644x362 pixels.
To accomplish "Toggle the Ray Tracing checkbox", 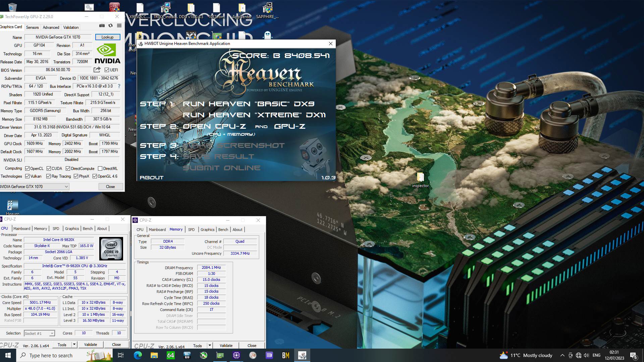I will pos(48,176).
